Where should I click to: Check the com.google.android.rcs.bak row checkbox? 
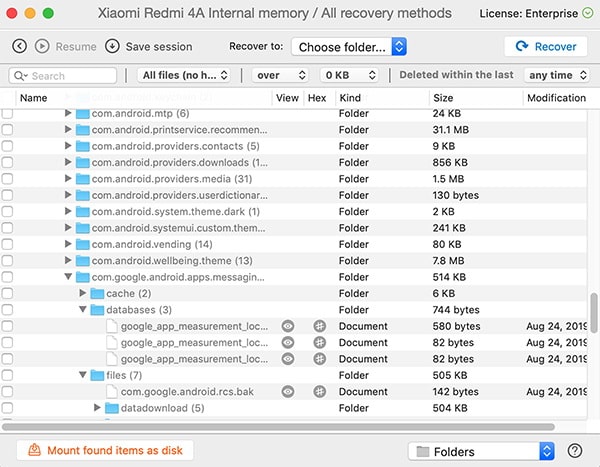[x=7, y=392]
